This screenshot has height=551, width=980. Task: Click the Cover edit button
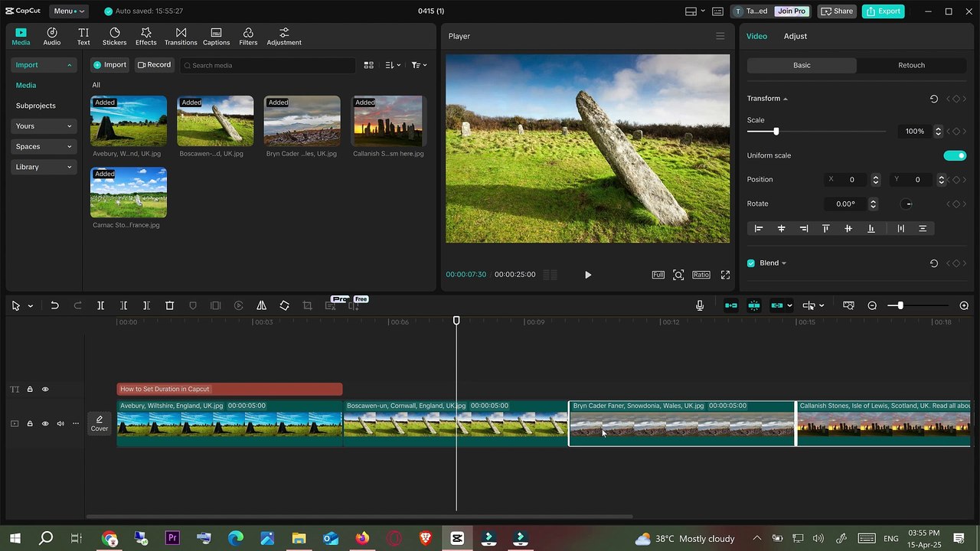(100, 423)
